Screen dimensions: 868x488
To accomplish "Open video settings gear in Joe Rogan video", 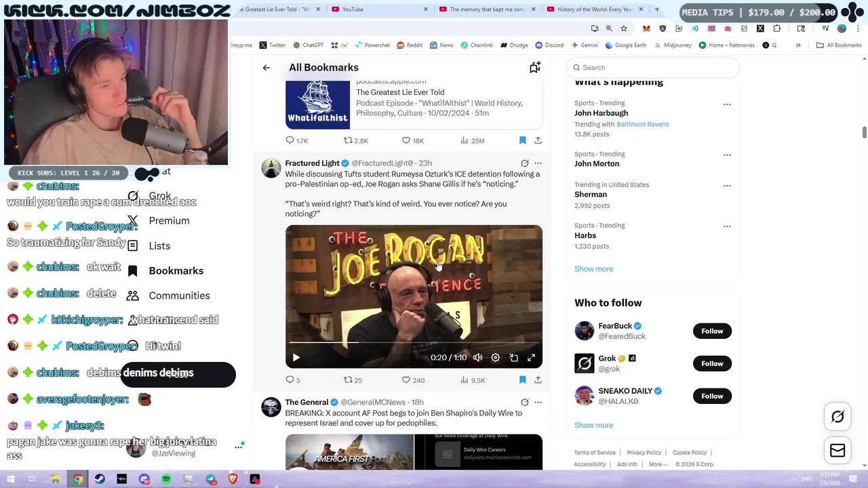I will [x=495, y=357].
